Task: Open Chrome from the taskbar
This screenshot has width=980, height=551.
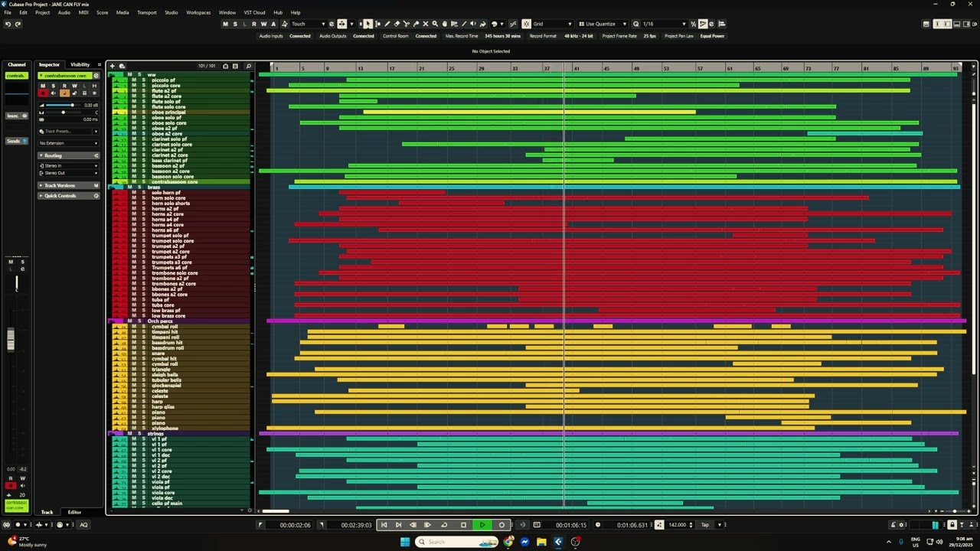Action: [508, 542]
